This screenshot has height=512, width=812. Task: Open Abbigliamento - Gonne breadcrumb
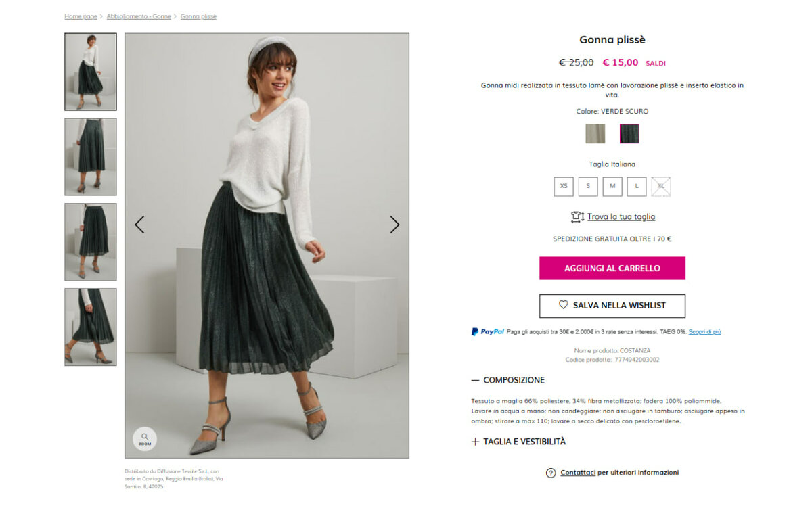point(139,16)
